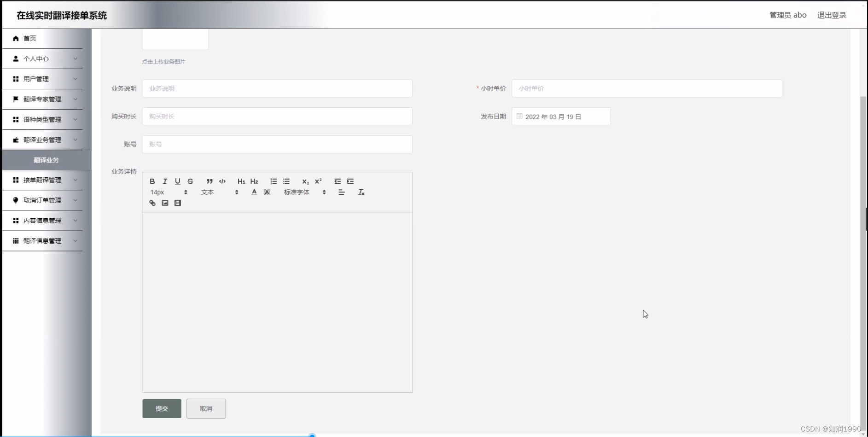The width and height of the screenshot is (868, 437).
Task: Insert a hyperlink using the link icon
Action: (152, 203)
